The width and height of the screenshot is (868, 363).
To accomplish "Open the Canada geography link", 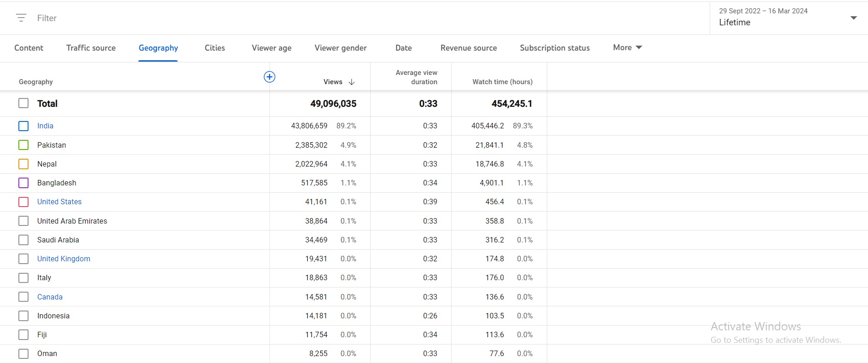I will pos(50,297).
